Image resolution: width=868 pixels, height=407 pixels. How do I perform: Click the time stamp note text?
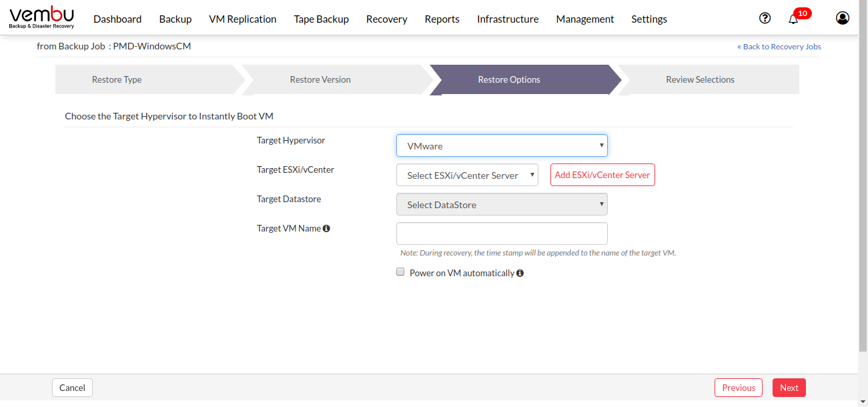538,253
